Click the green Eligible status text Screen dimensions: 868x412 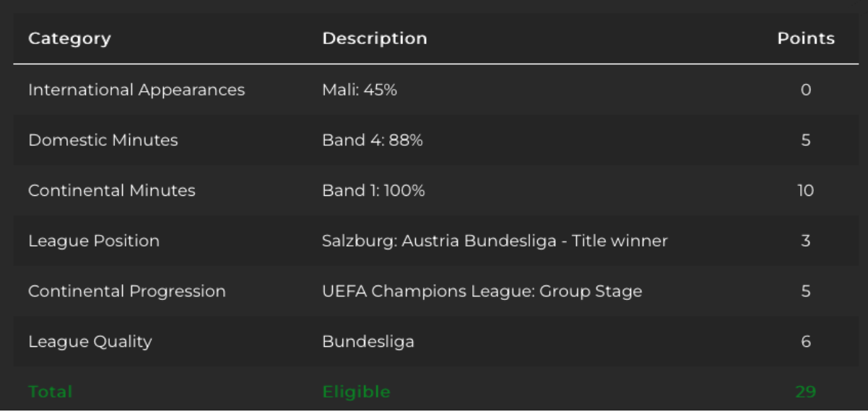[356, 392]
